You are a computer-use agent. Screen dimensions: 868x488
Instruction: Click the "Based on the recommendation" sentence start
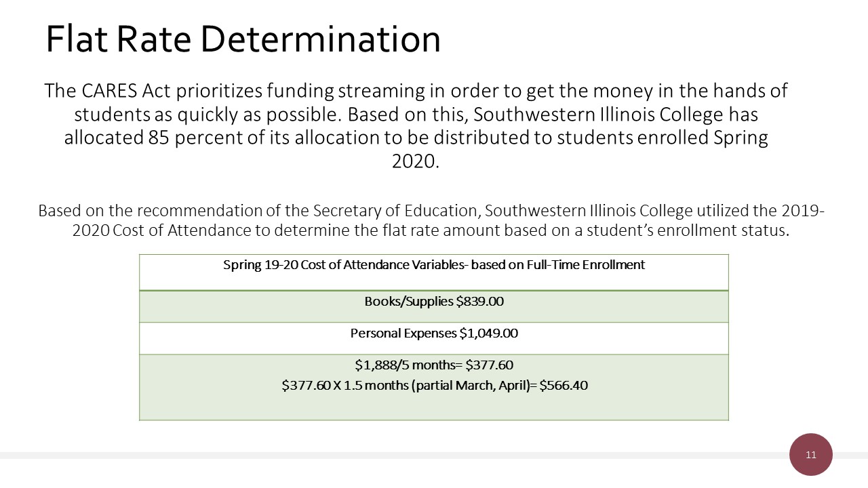click(x=134, y=210)
